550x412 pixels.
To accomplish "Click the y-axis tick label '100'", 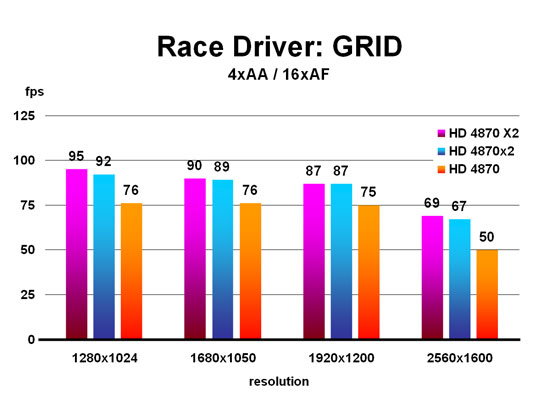I will point(24,160).
